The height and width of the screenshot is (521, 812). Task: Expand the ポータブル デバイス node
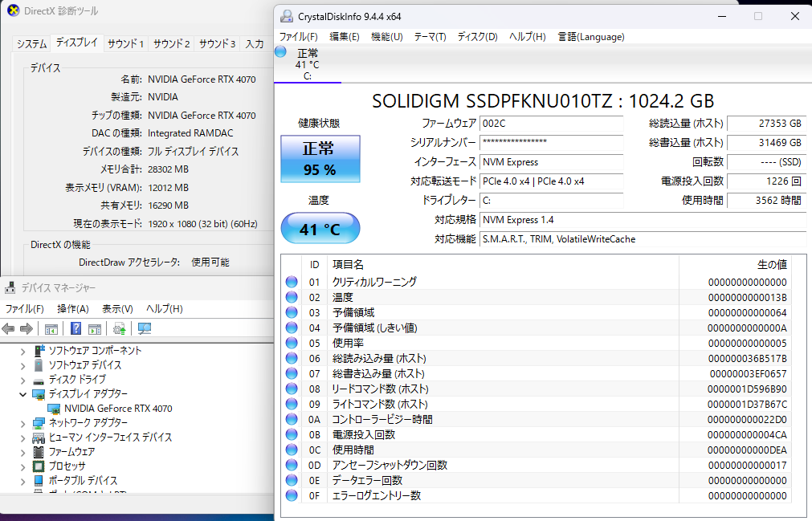pos(22,482)
